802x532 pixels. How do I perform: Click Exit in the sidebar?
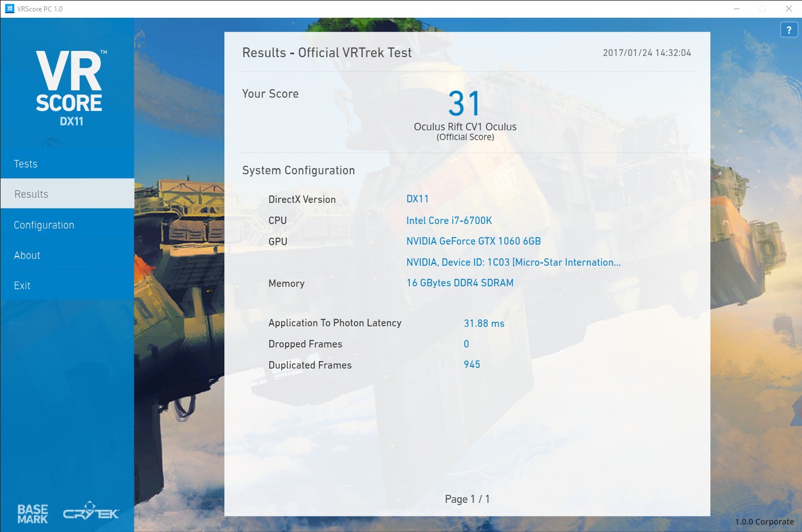[x=22, y=286]
